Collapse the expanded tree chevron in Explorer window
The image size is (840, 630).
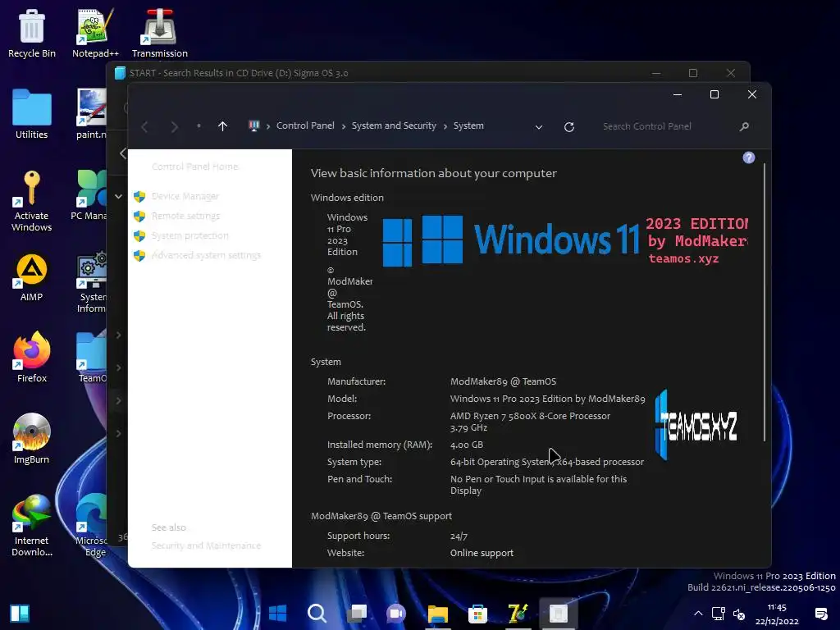pos(118,197)
